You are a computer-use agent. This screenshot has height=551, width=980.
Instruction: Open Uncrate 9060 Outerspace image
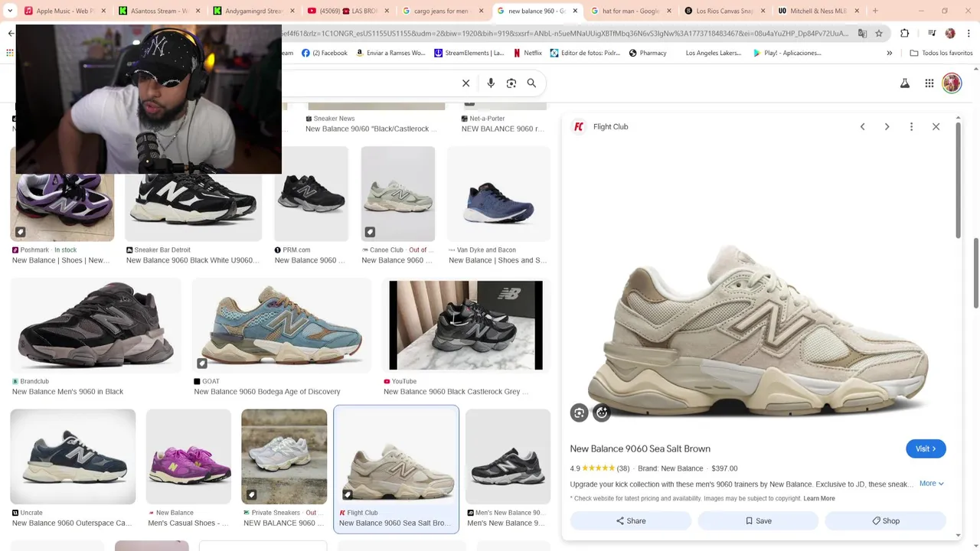pos(73,457)
